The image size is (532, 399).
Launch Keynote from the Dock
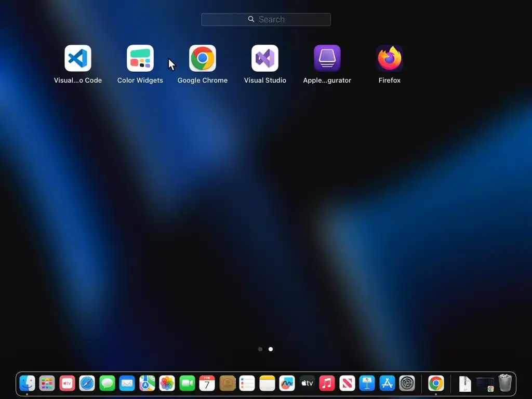pos(367,383)
